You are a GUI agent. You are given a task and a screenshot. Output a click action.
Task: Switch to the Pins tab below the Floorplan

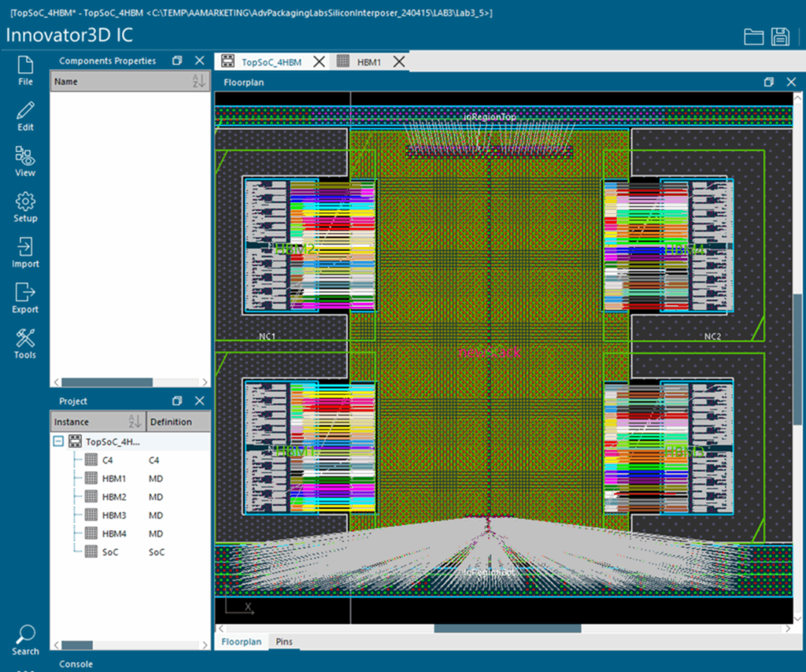pos(283,642)
